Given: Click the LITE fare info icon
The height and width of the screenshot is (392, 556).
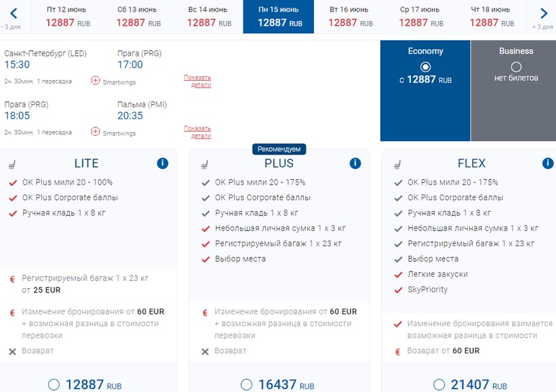Looking at the screenshot, I should 163,163.
